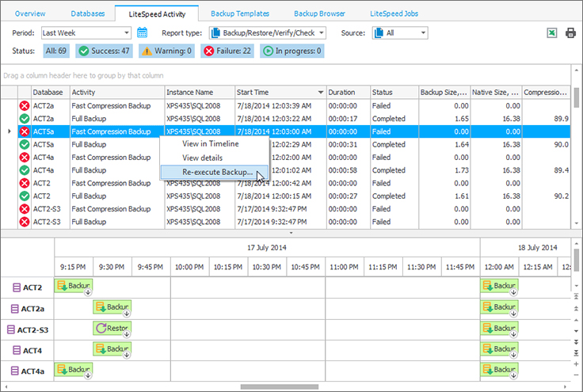Click the 9:15 PM ACT4a backup block

point(73,369)
